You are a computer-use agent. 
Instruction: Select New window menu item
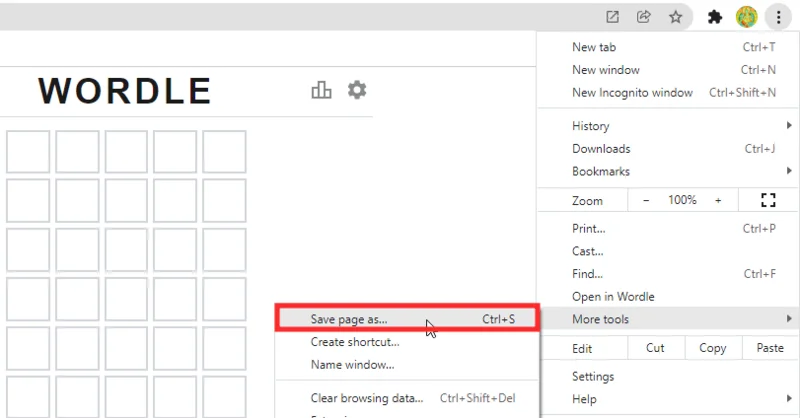point(669,70)
